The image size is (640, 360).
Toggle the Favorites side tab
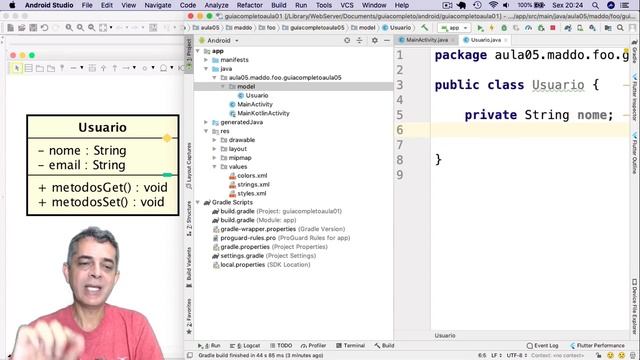(189, 317)
